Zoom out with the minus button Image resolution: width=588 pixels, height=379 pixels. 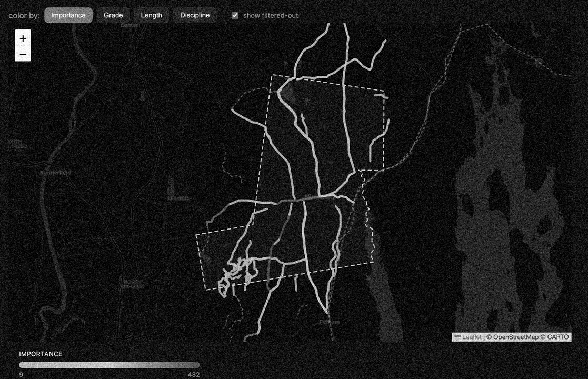23,54
